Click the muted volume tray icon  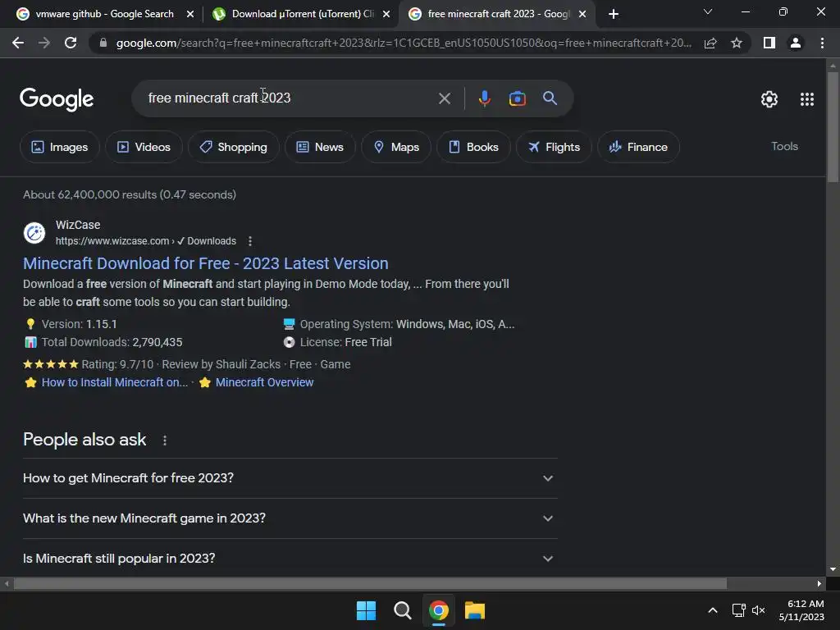tap(758, 610)
